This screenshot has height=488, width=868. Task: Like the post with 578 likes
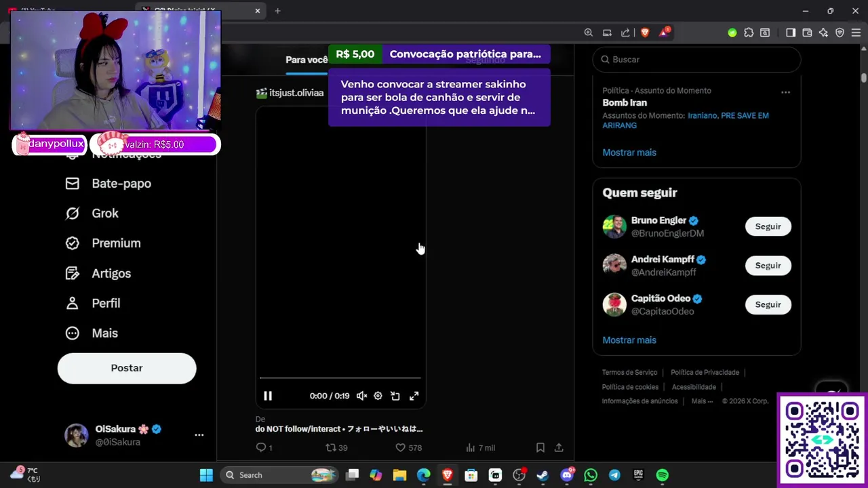tap(408, 447)
